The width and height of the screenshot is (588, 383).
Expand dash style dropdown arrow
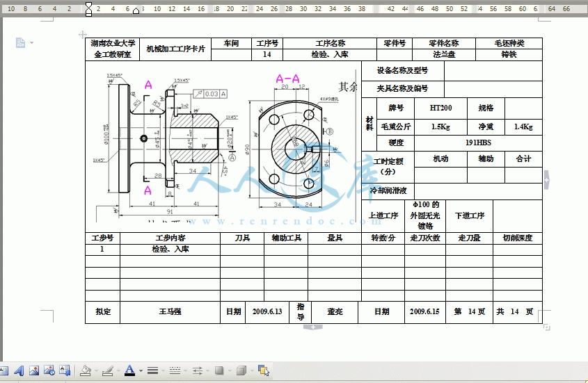(186, 371)
